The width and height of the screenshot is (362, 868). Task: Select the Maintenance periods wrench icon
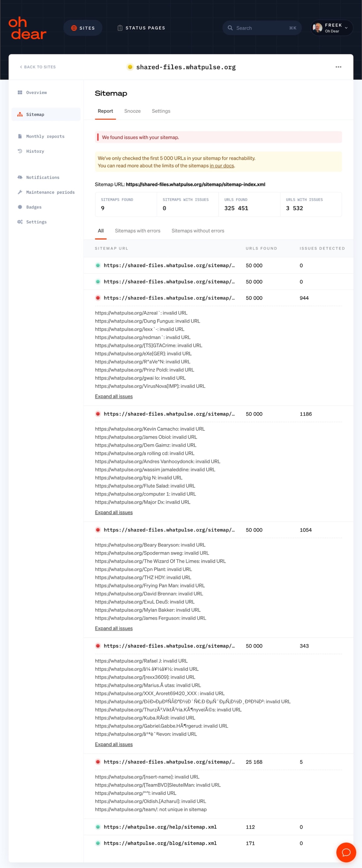coord(20,192)
